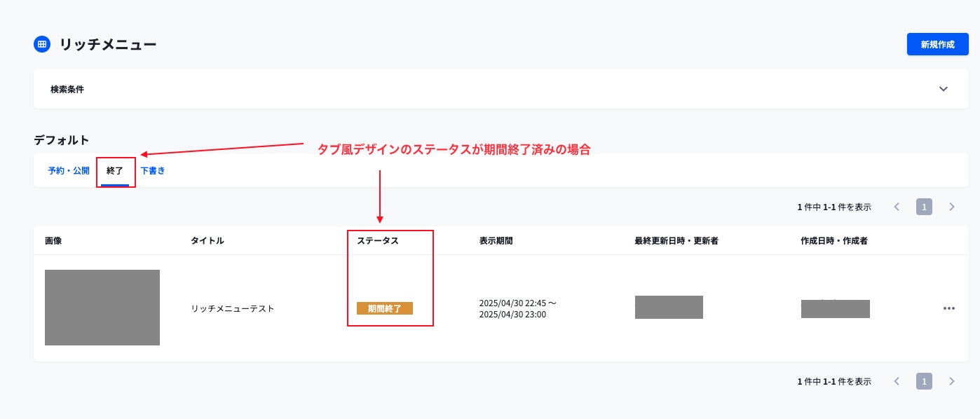The height and width of the screenshot is (419, 980).
Task: Switch to the 予約・公開 tab
Action: click(68, 171)
